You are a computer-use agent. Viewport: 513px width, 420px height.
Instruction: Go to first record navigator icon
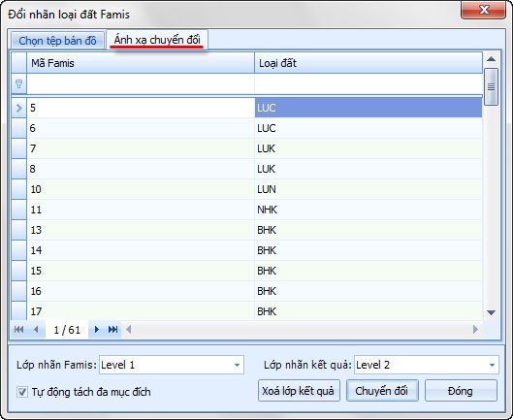(x=19, y=330)
